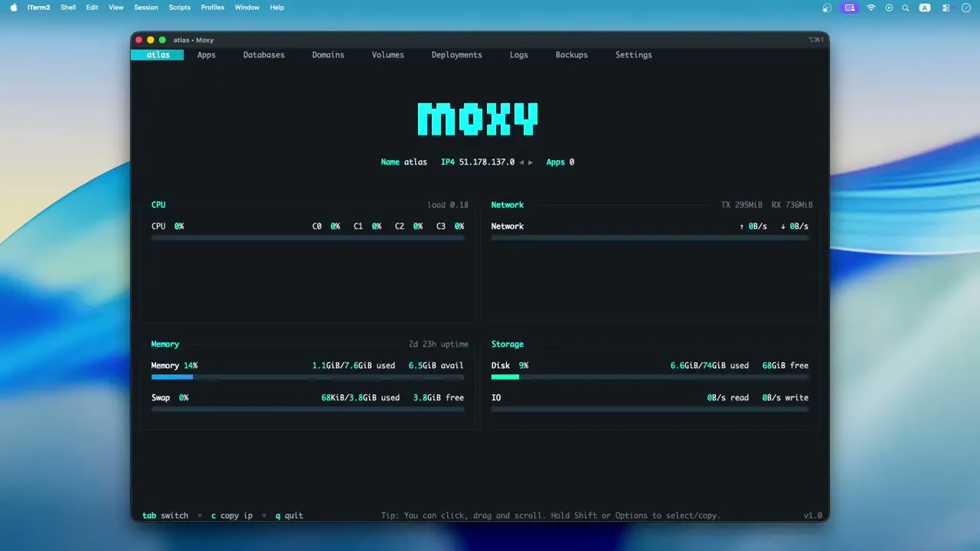Click the download '↓ 0B/s' rate
The height and width of the screenshot is (551, 980).
point(795,227)
